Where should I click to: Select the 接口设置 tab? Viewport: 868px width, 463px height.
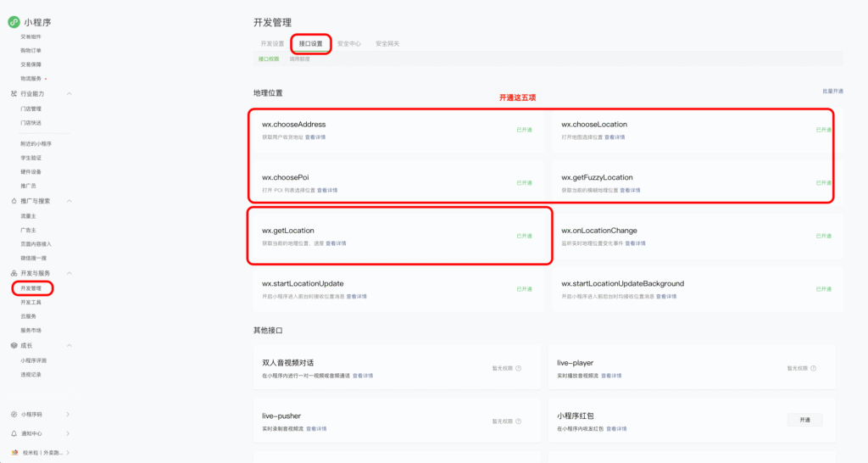point(310,44)
